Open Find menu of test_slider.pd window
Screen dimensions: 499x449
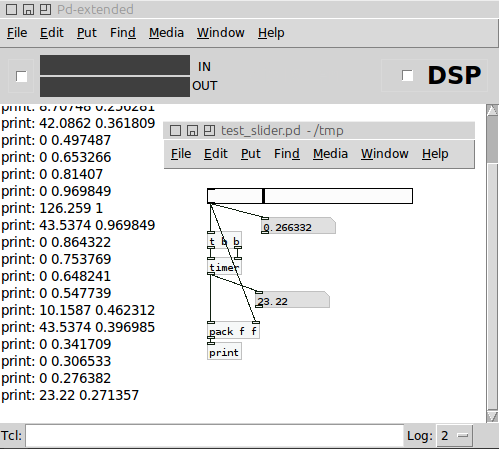tap(287, 154)
